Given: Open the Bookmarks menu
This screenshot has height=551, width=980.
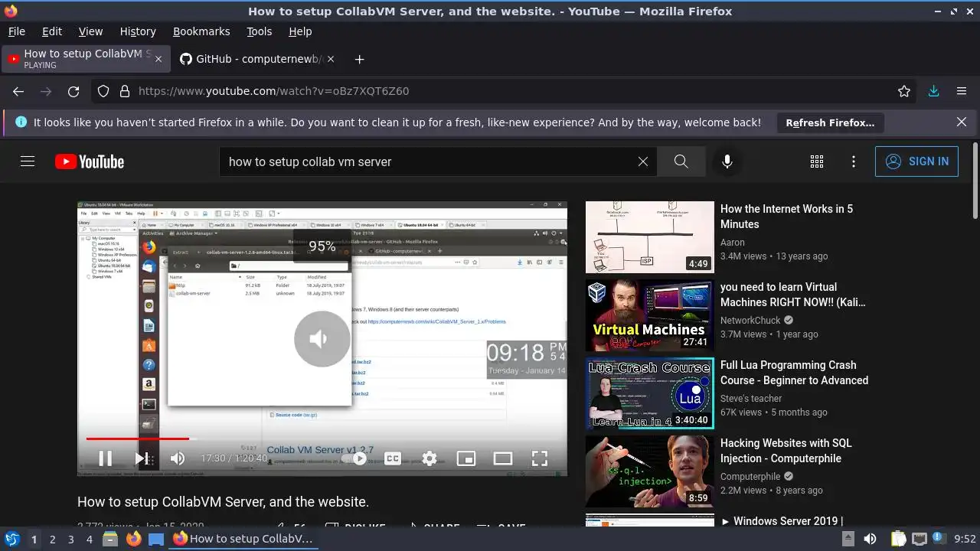Looking at the screenshot, I should [x=201, y=31].
